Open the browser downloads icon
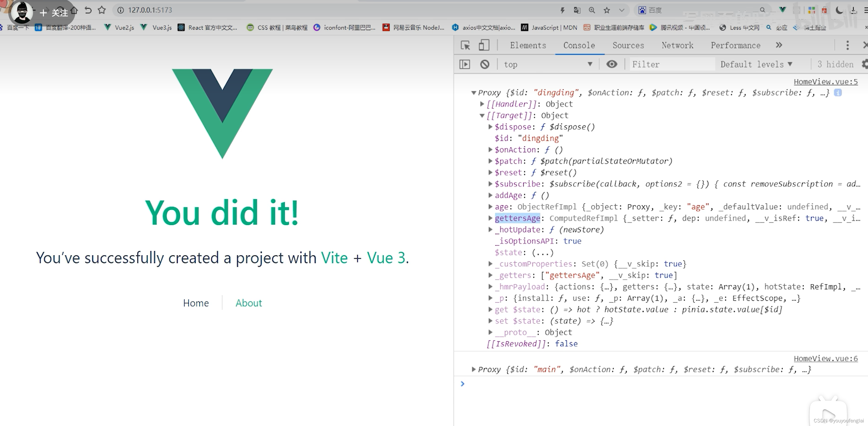The height and width of the screenshot is (426, 868). [x=853, y=10]
